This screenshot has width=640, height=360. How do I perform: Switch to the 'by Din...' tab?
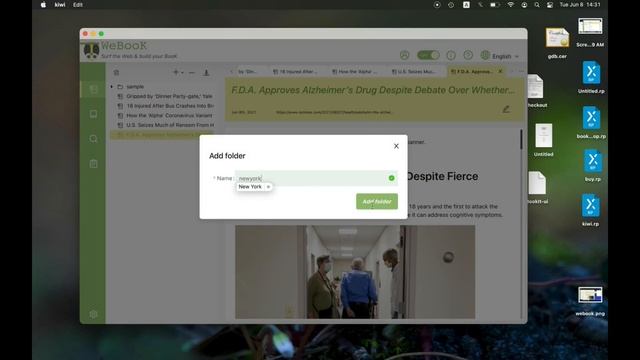click(x=248, y=71)
